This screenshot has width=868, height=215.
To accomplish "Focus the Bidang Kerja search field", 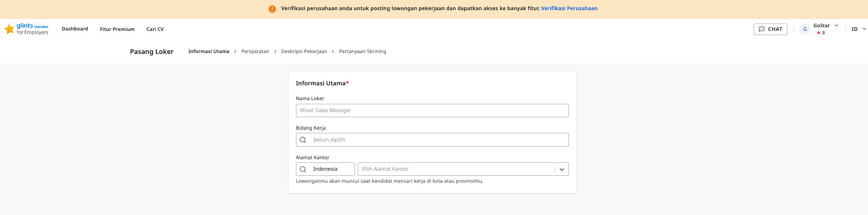I will point(432,140).
